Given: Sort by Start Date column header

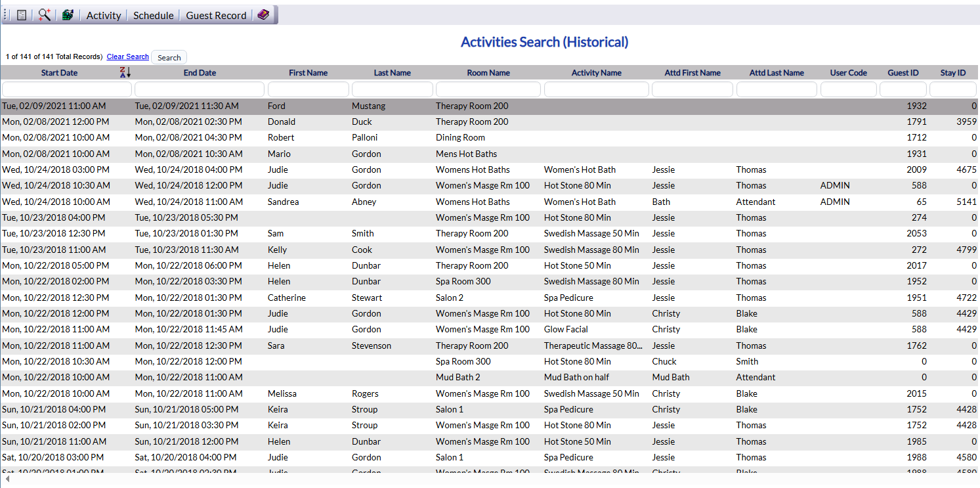Looking at the screenshot, I should click(59, 73).
